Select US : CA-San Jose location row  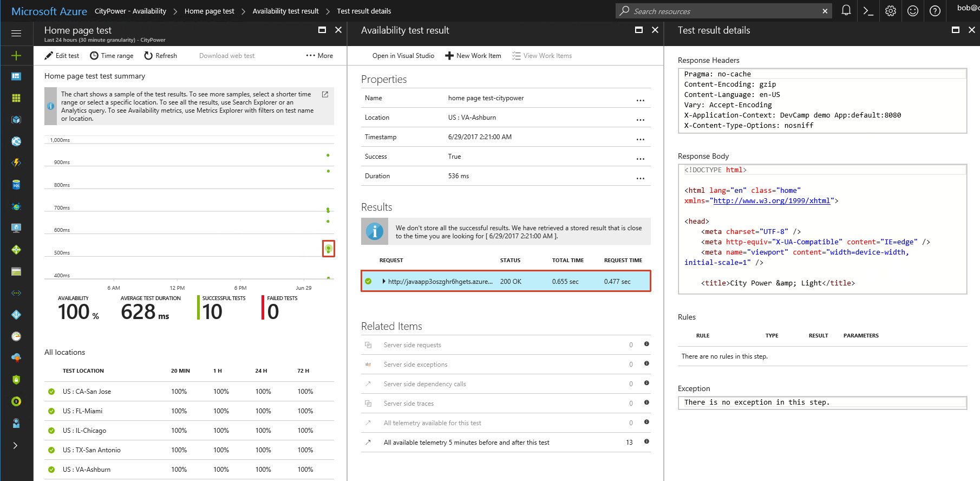(x=189, y=391)
